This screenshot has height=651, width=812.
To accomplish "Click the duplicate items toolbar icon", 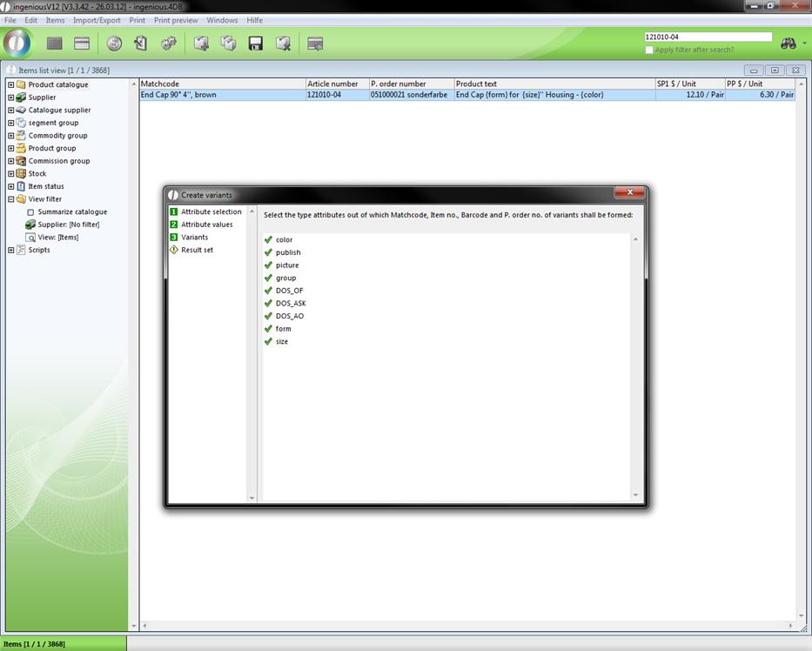I will coord(228,44).
